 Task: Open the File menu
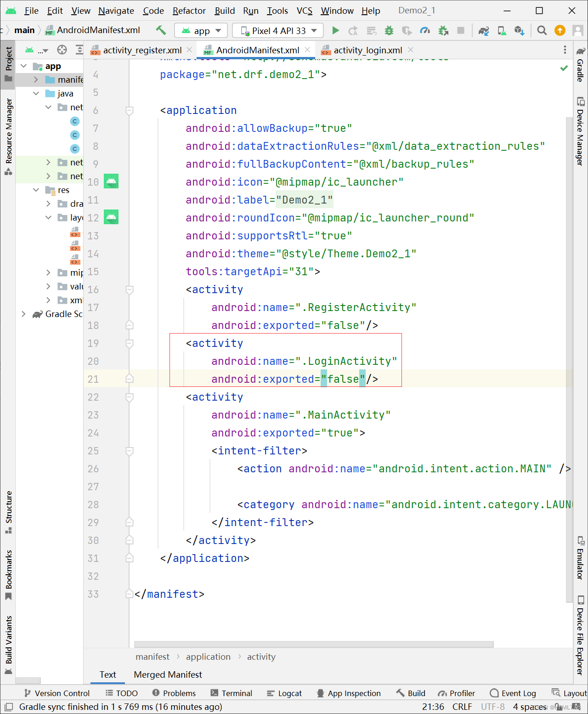[31, 11]
